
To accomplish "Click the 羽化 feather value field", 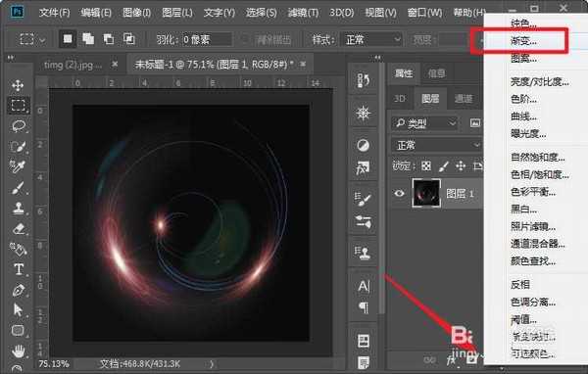I will (x=207, y=39).
